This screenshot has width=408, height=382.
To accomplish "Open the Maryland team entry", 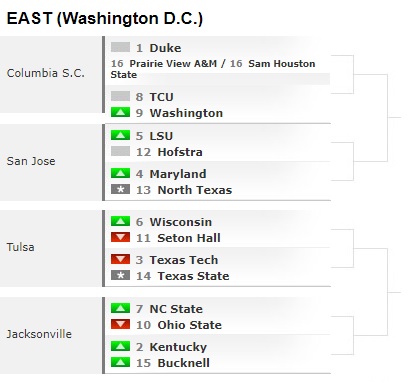I will point(178,174).
